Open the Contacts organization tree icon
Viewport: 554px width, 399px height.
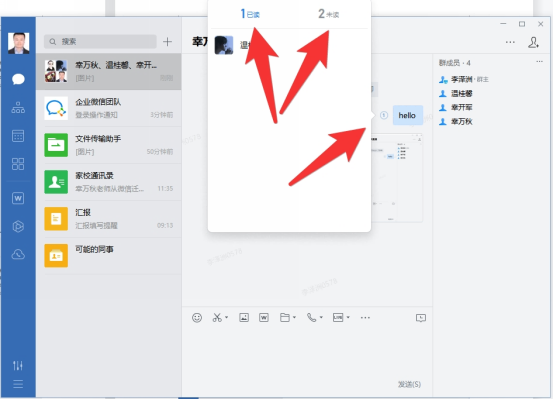coord(18,107)
